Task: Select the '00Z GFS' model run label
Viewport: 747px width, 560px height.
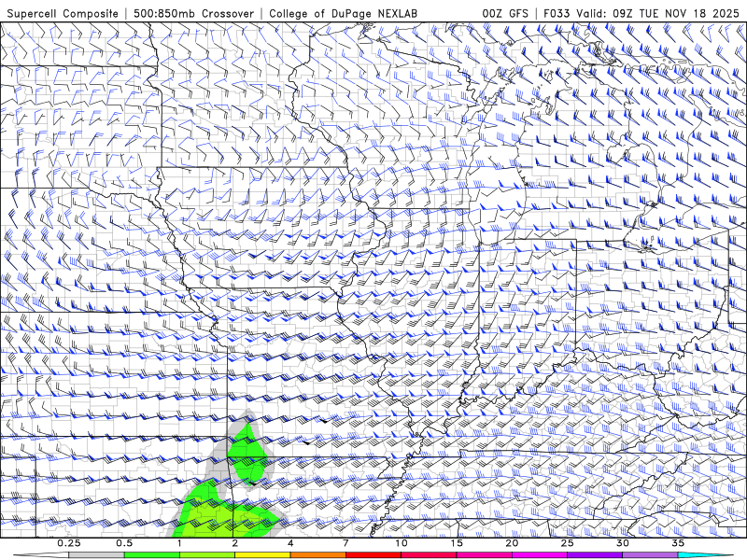Action: 505,13
